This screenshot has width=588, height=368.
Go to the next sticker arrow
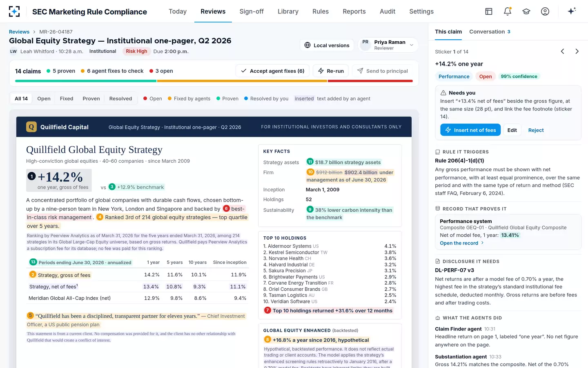577,52
